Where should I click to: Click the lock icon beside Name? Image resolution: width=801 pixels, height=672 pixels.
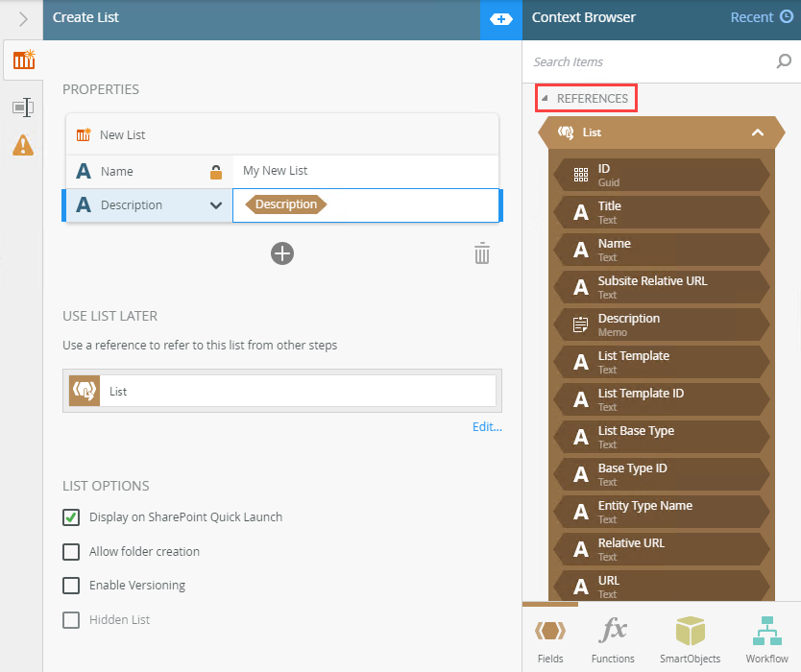[x=216, y=172]
